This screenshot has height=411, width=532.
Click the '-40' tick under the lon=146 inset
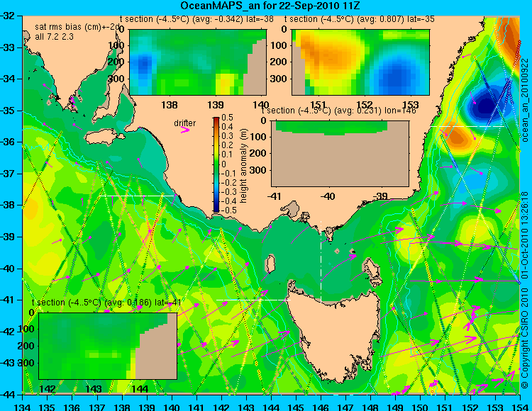tap(327, 196)
